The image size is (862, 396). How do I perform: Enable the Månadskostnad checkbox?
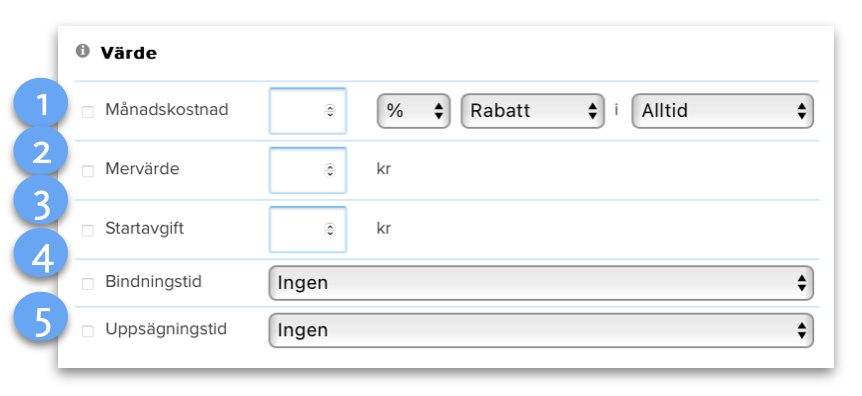tap(87, 112)
